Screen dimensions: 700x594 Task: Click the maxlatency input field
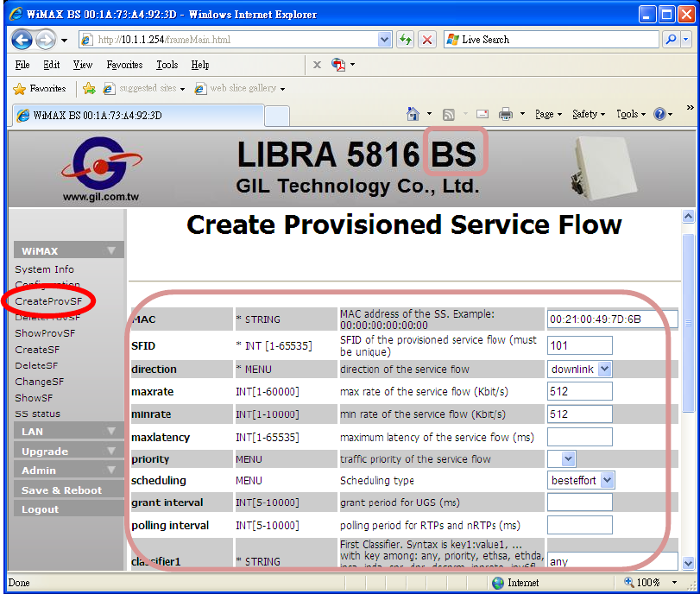pyautogui.click(x=580, y=437)
